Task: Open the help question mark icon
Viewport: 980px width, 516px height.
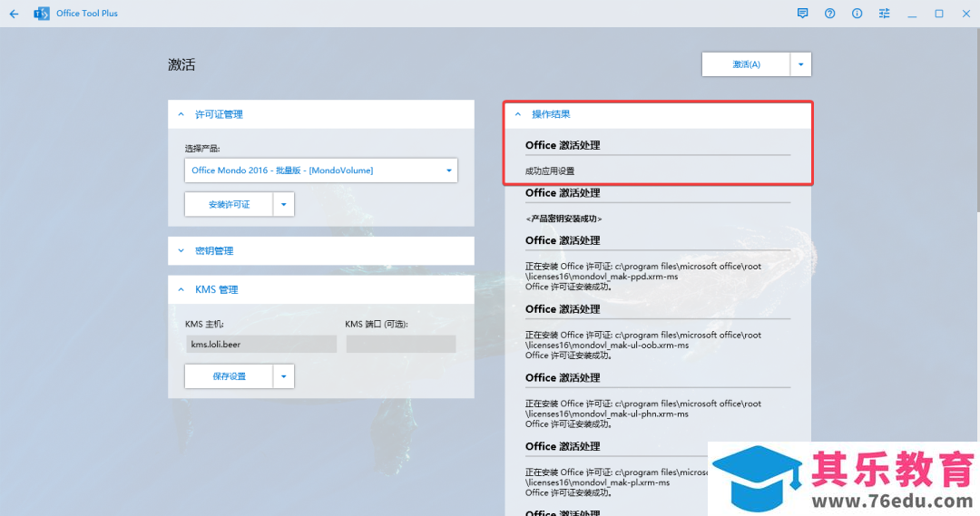Action: pyautogui.click(x=829, y=13)
